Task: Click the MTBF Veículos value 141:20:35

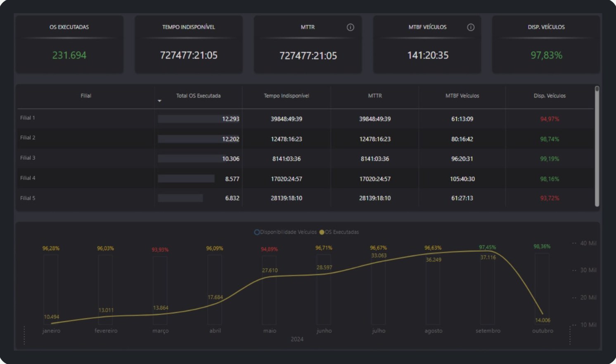Action: pyautogui.click(x=428, y=55)
